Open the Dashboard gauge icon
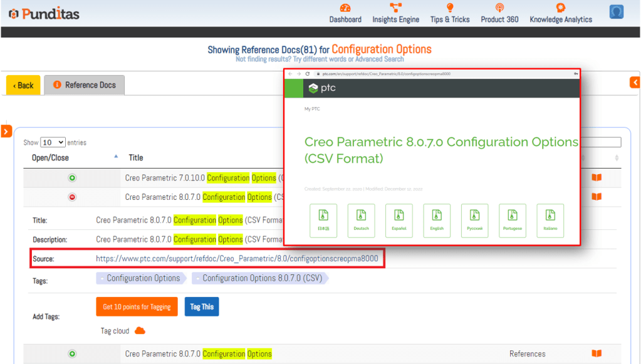Viewport: 641px width, 364px height. pos(345,8)
